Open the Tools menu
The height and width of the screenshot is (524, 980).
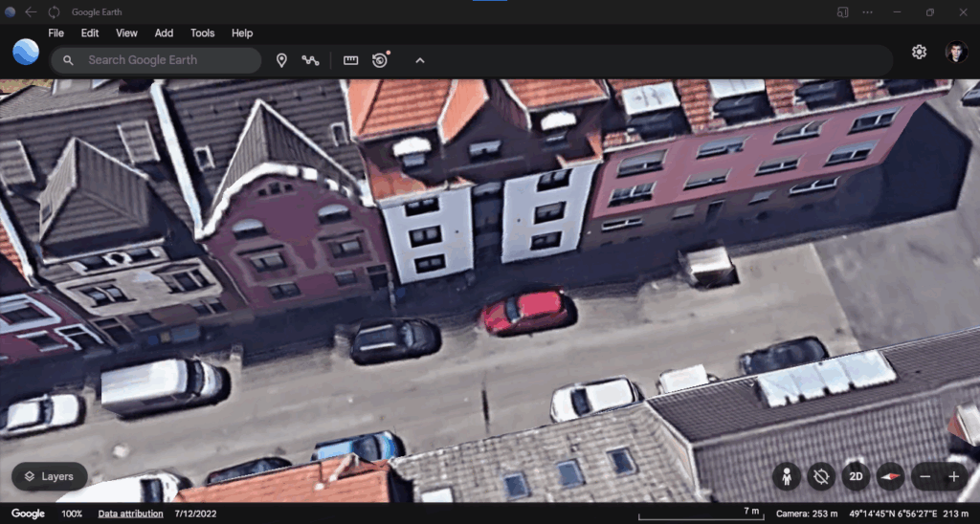pyautogui.click(x=202, y=33)
